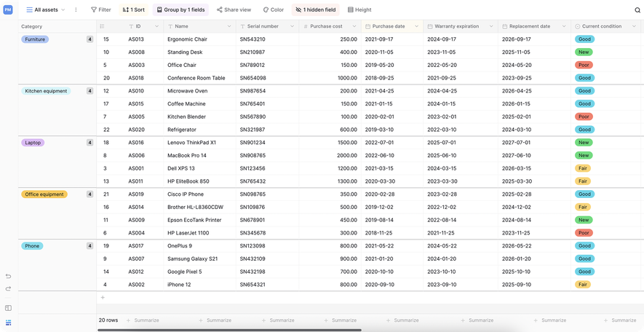
Task: Click the MacBook Pro 14 name cell
Action: click(x=200, y=155)
